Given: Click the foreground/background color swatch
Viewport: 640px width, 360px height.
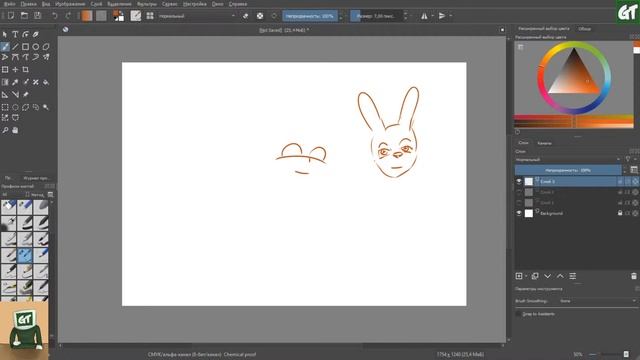Looking at the screenshot, I should [x=119, y=16].
